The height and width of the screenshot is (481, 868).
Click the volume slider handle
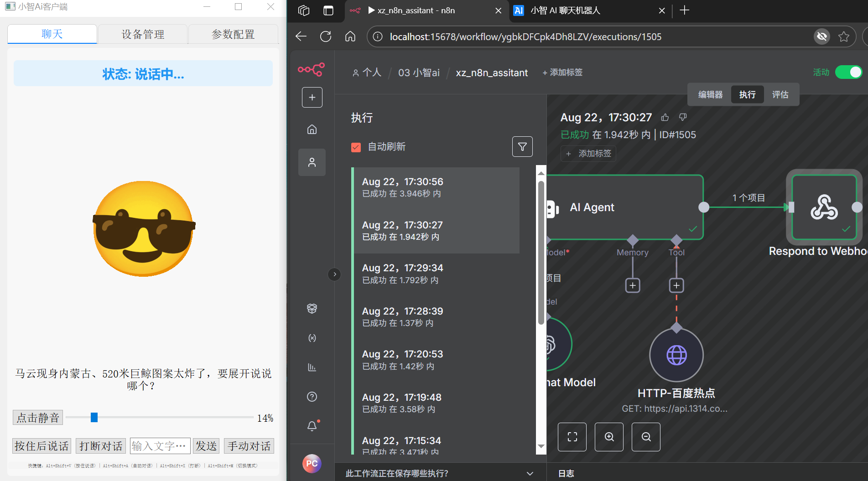[94, 417]
